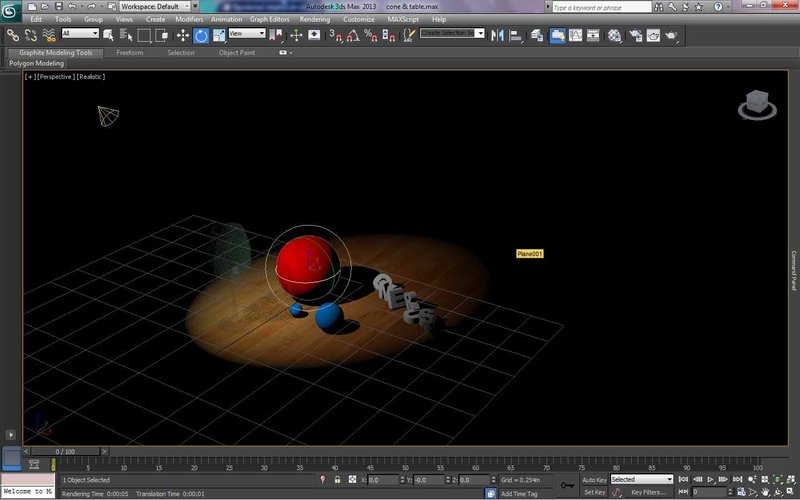Click the X coordinate field
This screenshot has height=500, width=800.
(x=383, y=480)
